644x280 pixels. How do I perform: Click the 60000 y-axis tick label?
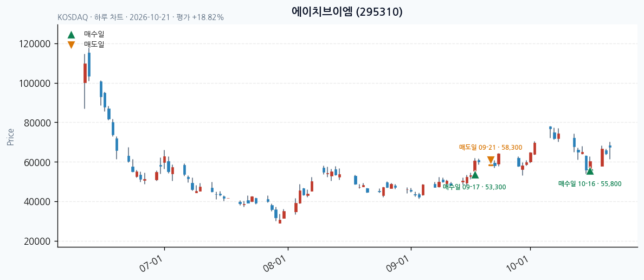pos(37,162)
